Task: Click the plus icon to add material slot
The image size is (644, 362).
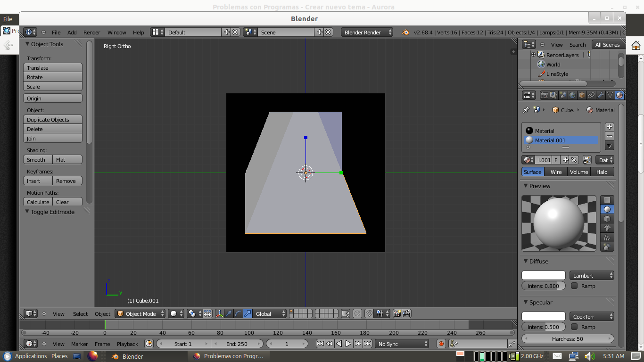Action: tap(610, 127)
